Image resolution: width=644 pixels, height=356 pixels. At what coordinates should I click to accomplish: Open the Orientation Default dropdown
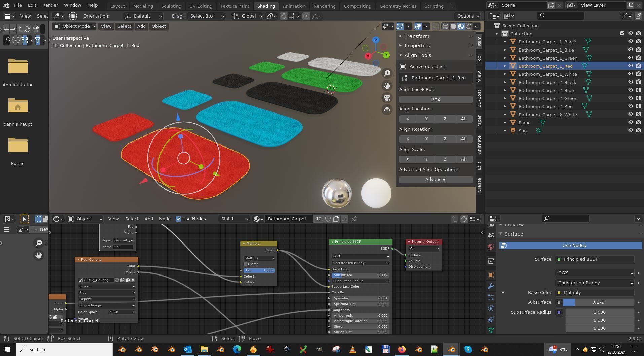(143, 16)
